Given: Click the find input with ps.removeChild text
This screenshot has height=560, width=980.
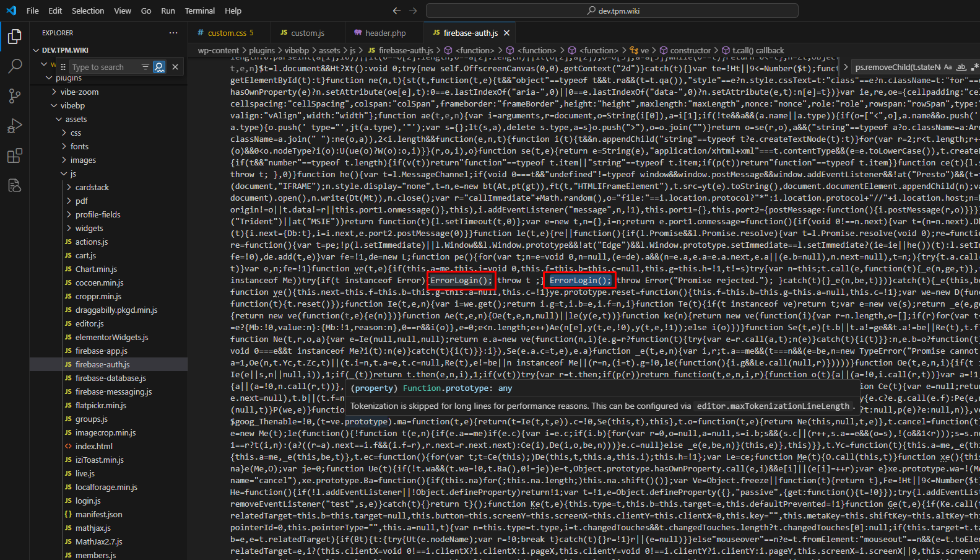Looking at the screenshot, I should [897, 67].
